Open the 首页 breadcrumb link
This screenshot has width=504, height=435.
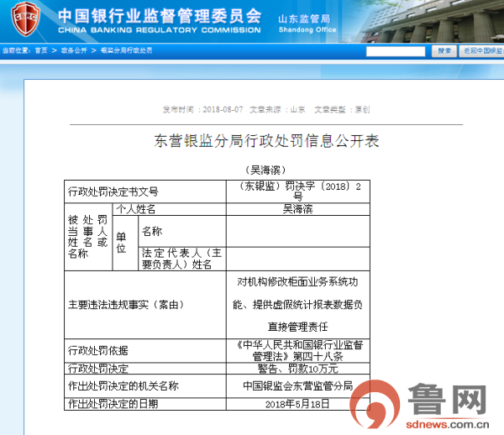(41, 50)
